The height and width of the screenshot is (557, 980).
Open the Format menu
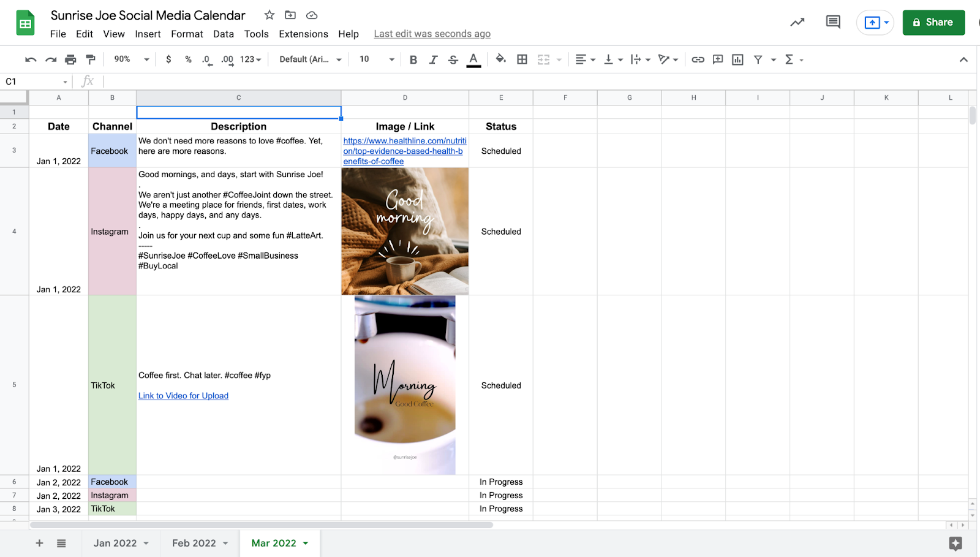click(187, 34)
